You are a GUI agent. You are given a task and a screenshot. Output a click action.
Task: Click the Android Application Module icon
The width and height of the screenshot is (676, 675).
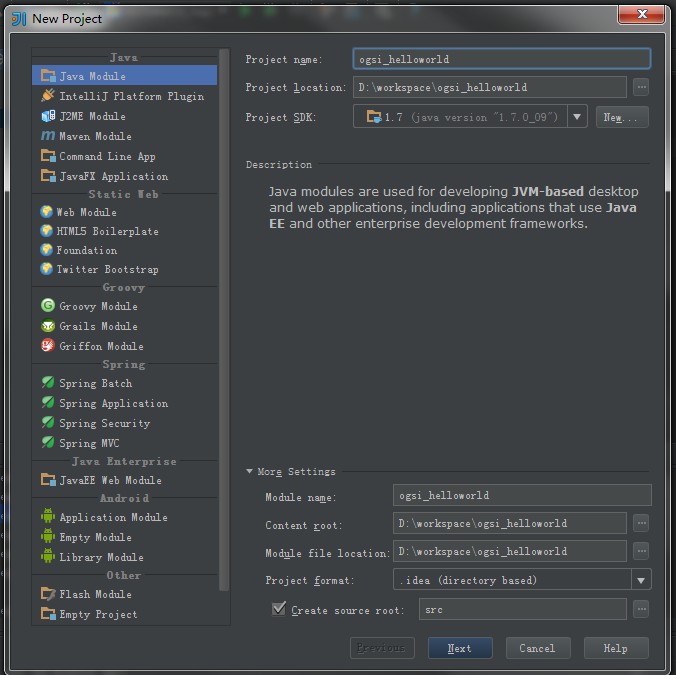[x=48, y=516]
